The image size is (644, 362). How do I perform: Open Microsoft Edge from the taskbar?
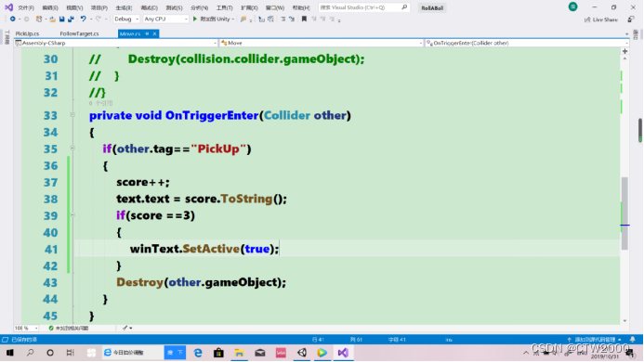pos(198,353)
